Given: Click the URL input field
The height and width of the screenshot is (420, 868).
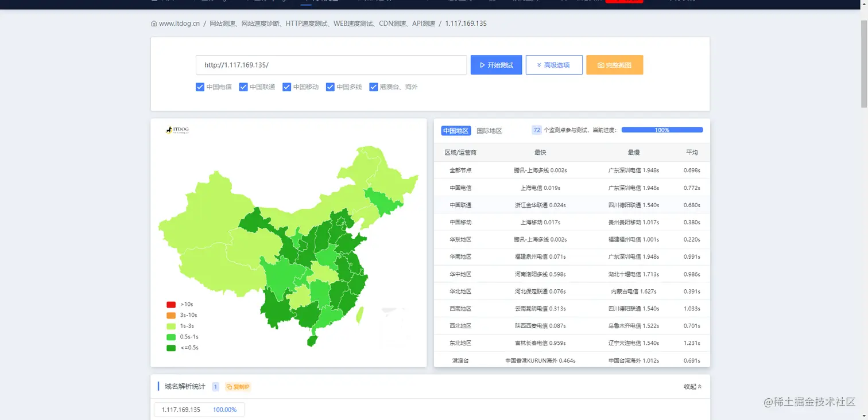Looking at the screenshot, I should point(331,65).
